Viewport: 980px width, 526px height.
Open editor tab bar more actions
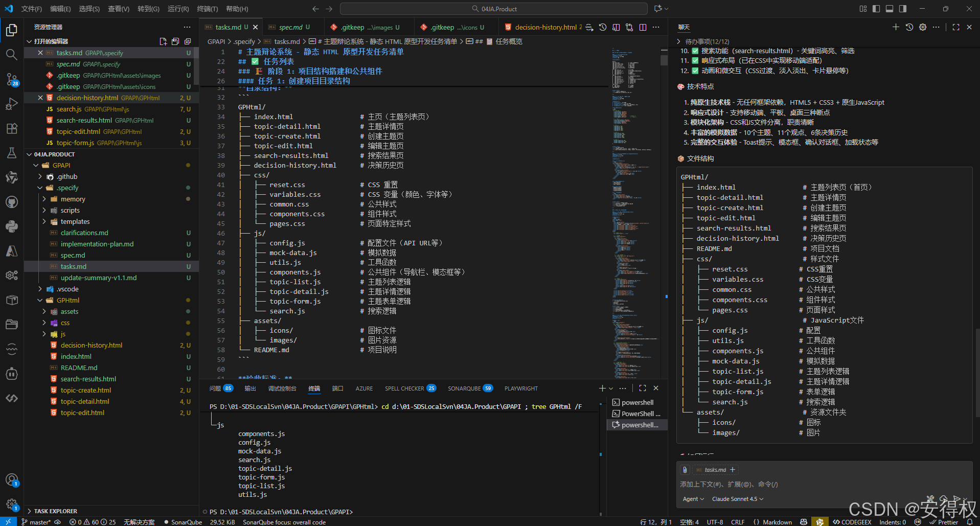click(656, 27)
